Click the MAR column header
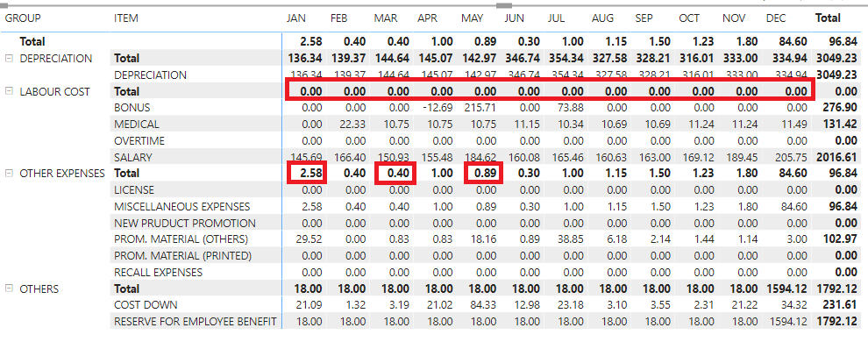The image size is (868, 342). (x=385, y=18)
